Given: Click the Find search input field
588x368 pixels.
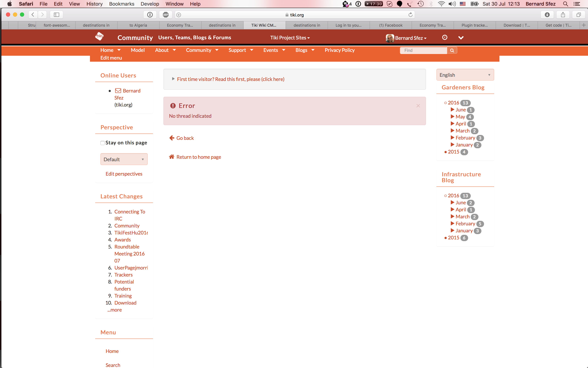Looking at the screenshot, I should point(423,50).
